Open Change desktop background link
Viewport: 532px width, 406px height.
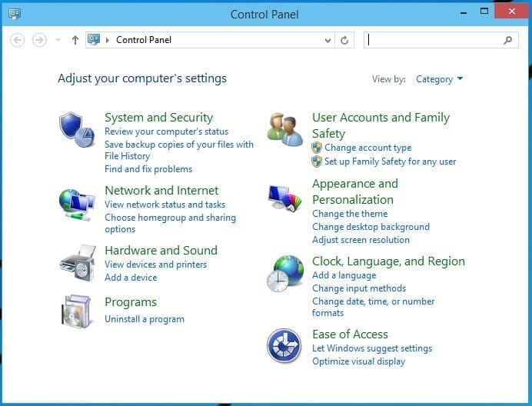[x=371, y=227]
